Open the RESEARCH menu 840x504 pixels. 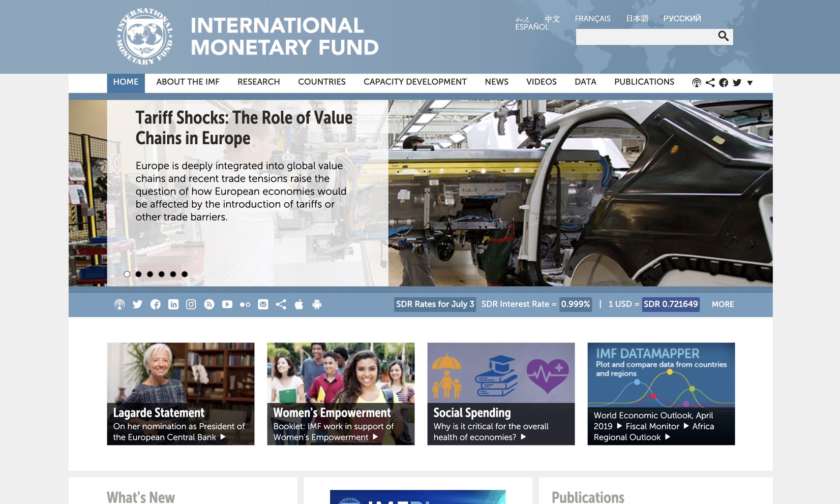click(258, 82)
